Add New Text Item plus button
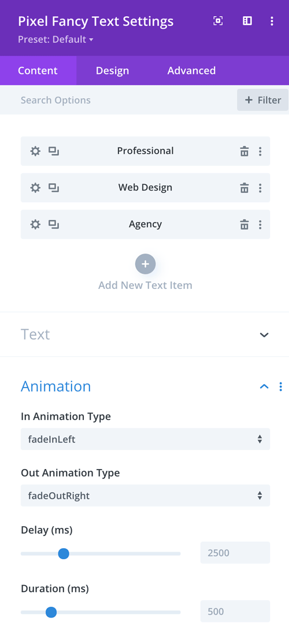The width and height of the screenshot is (289, 644). pyautogui.click(x=145, y=264)
